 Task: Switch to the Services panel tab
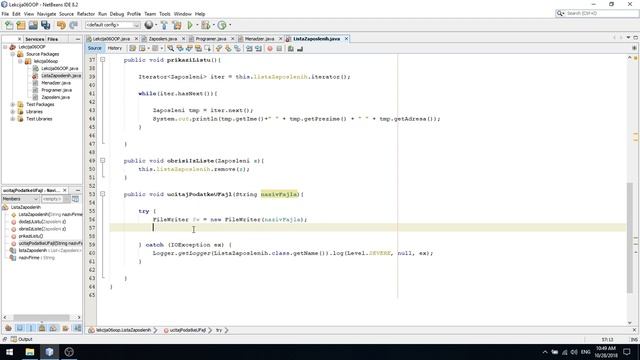[35, 39]
